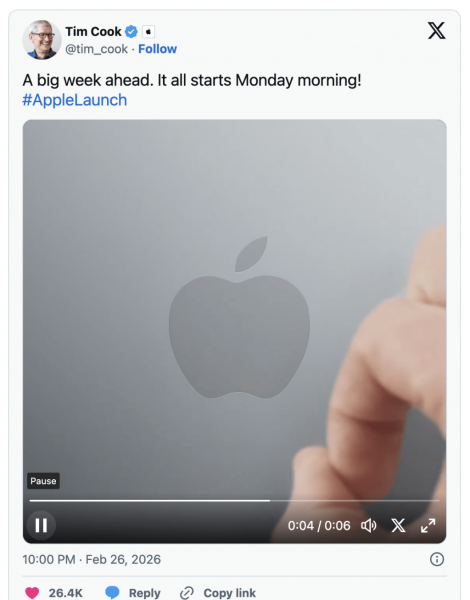Image resolution: width=470 pixels, height=600 pixels.
Task: Pause the video with the pause button
Action: click(x=41, y=525)
